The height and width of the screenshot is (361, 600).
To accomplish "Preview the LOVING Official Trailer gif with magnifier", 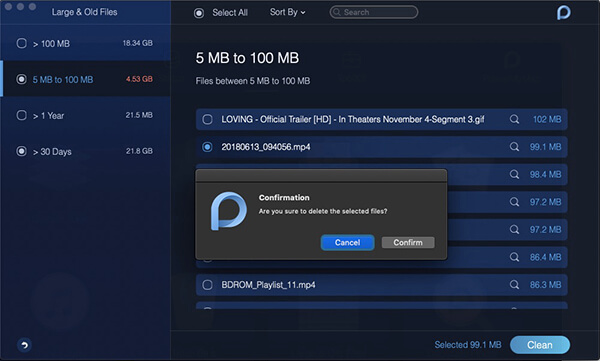I will coord(514,119).
